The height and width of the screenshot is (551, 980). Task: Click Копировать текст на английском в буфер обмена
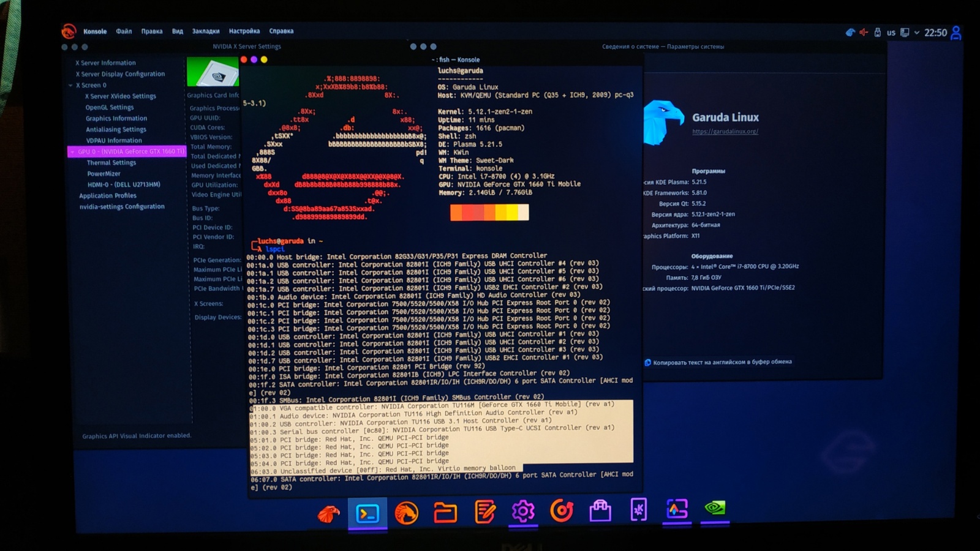[x=718, y=362]
